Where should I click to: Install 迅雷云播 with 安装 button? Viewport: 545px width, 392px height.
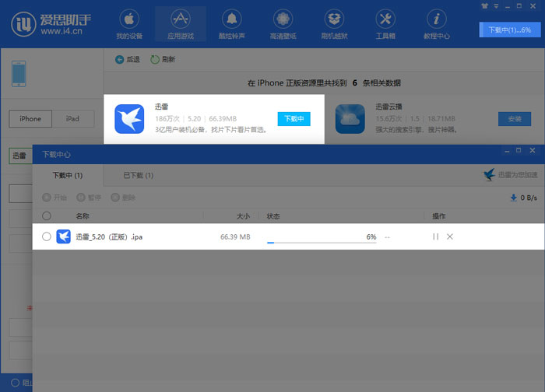tap(515, 119)
